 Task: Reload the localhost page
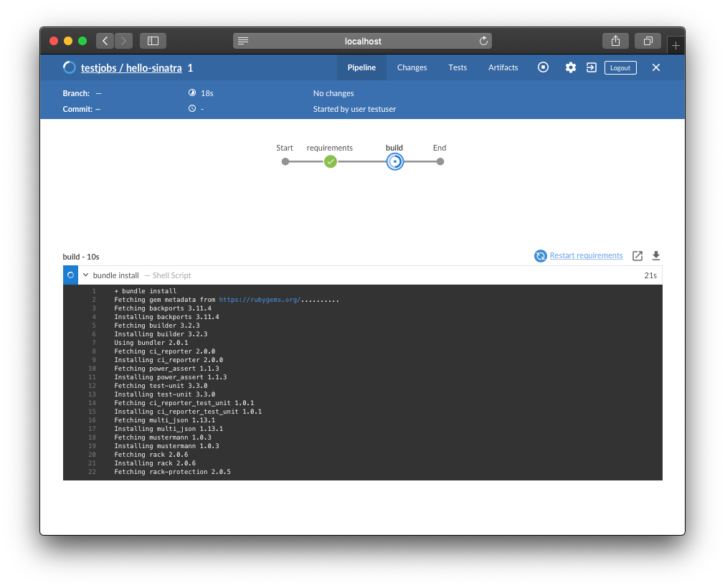[x=483, y=41]
